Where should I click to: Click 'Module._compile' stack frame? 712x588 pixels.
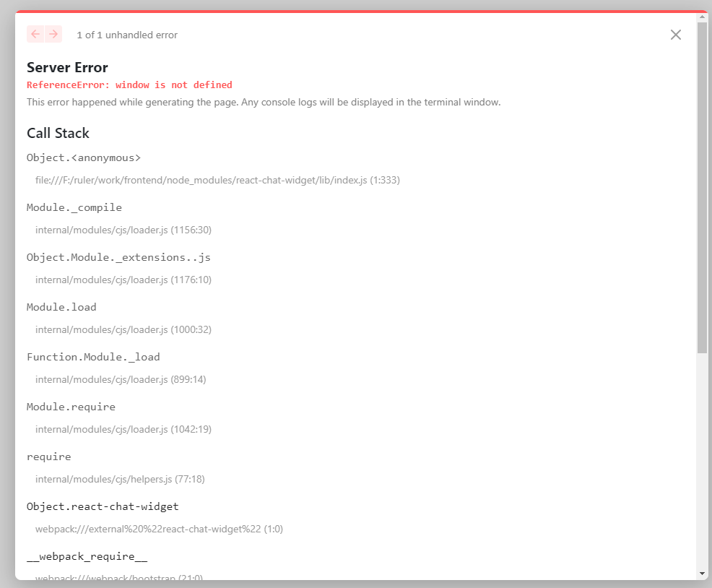(74, 207)
